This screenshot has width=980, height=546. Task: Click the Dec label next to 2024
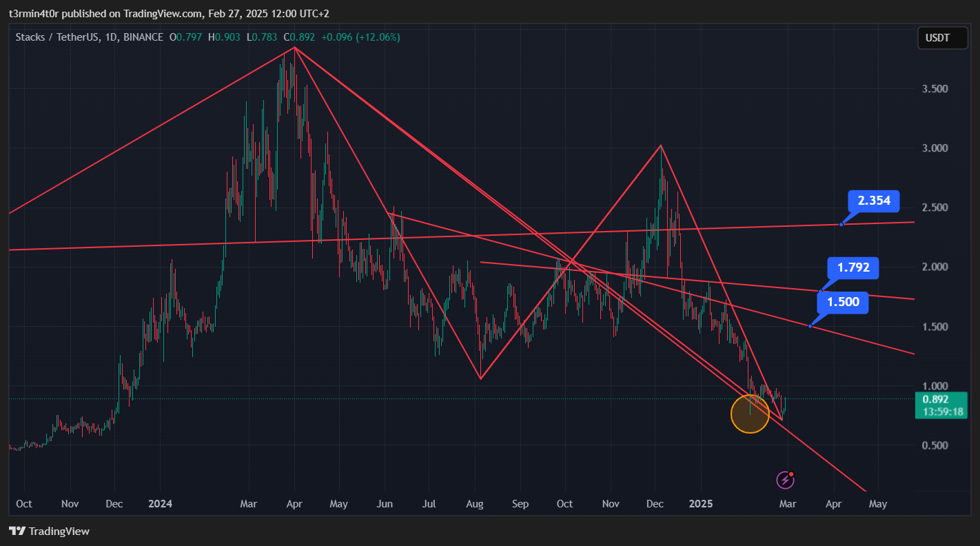(x=114, y=504)
